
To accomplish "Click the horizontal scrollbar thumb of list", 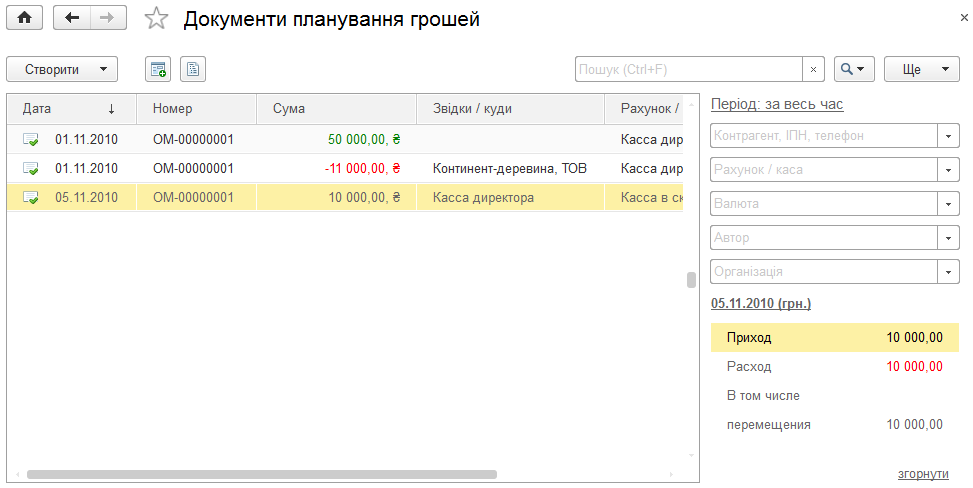I will click(262, 474).
